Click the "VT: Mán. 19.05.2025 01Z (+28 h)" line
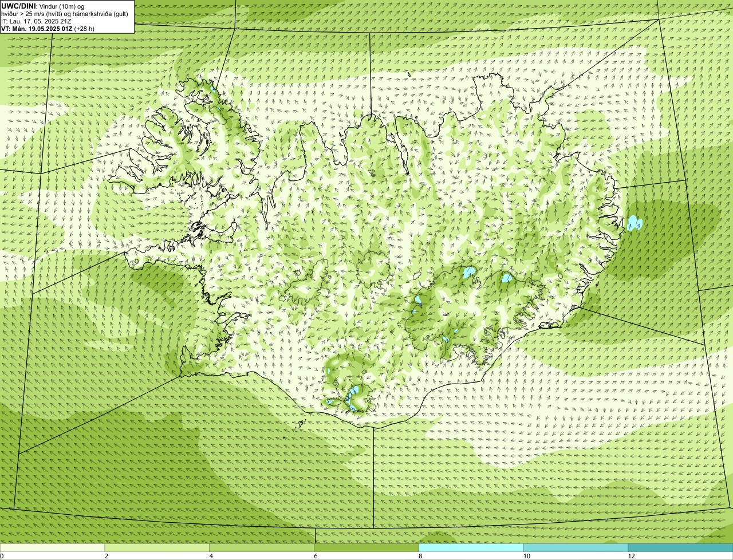The height and width of the screenshot is (560, 733). [48, 28]
